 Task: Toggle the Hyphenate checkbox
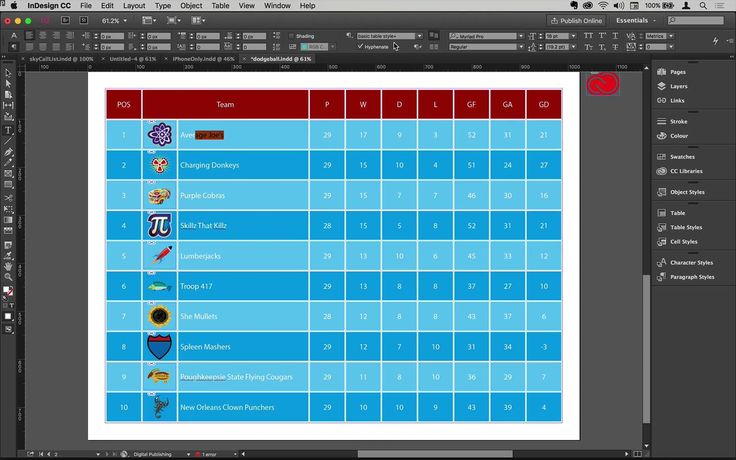coord(360,46)
